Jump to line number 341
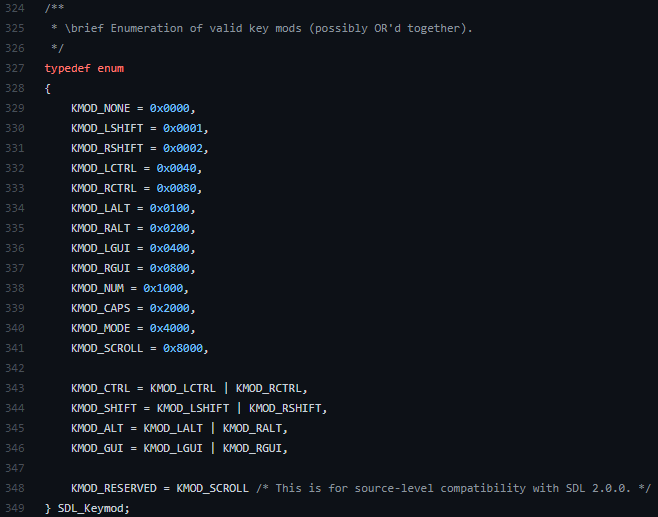The width and height of the screenshot is (658, 517). [x=13, y=348]
